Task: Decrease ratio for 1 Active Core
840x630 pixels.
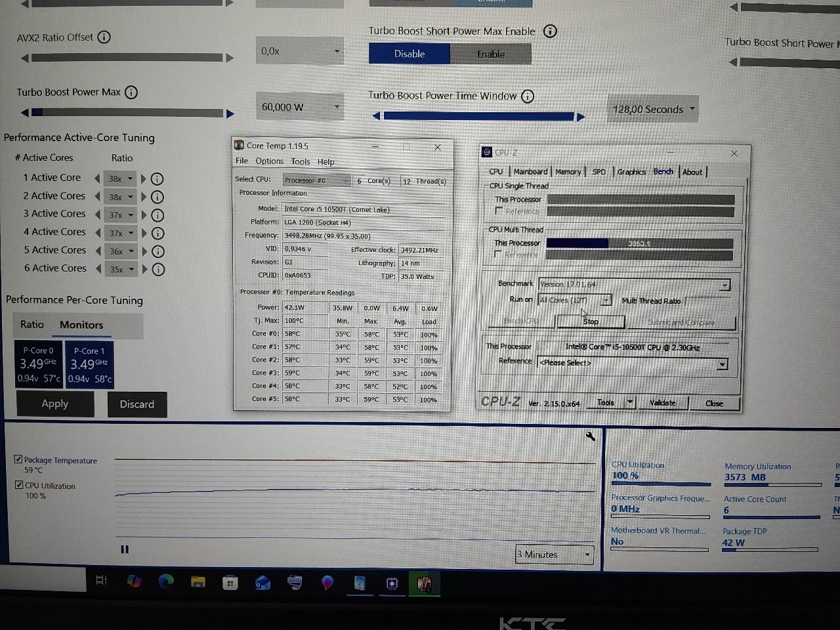Action: tap(98, 178)
